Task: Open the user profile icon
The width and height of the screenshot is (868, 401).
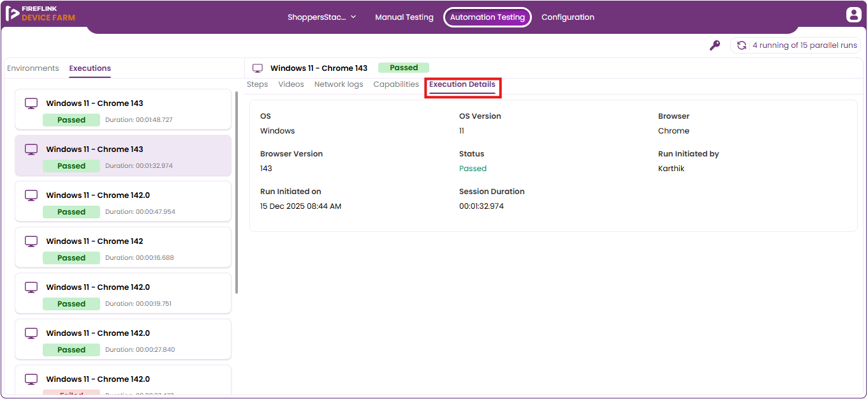Action: click(x=853, y=15)
